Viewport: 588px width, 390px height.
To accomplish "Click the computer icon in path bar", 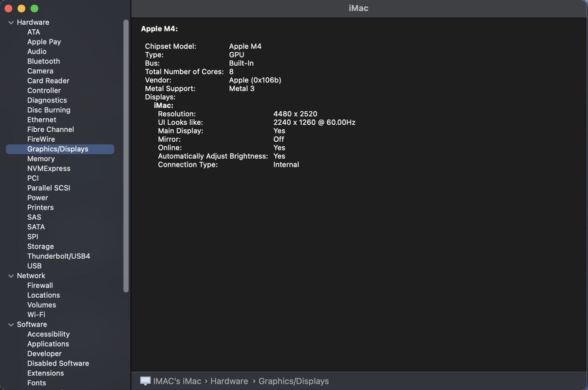I will click(145, 381).
